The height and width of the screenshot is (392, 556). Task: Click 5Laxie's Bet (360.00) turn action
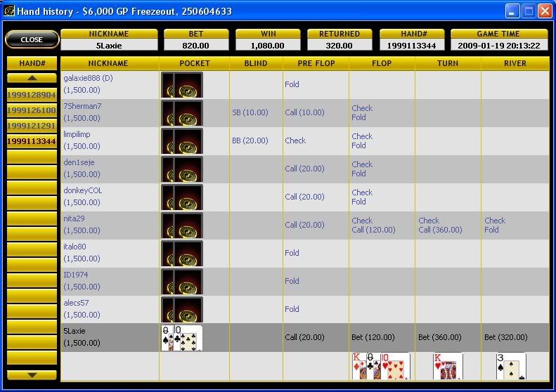(x=440, y=337)
